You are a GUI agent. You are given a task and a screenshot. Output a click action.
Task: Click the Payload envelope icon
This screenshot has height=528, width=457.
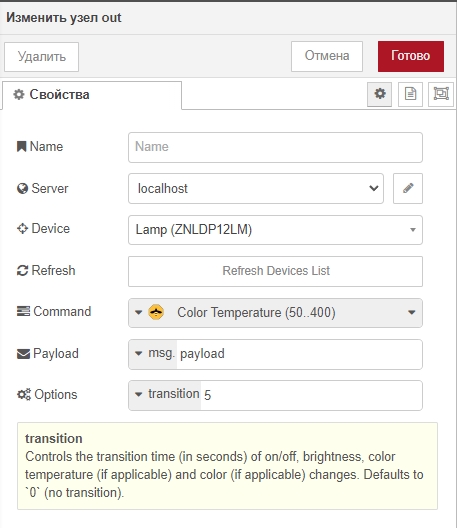(x=23, y=354)
